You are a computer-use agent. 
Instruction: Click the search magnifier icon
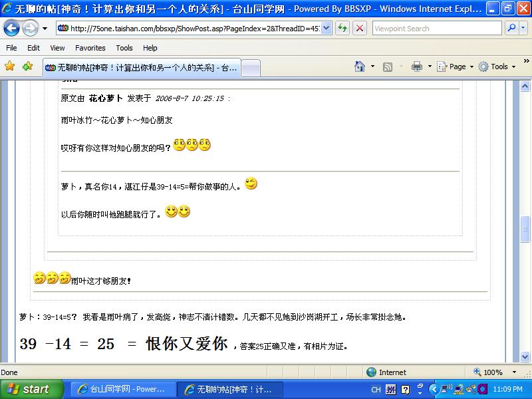click(512, 29)
